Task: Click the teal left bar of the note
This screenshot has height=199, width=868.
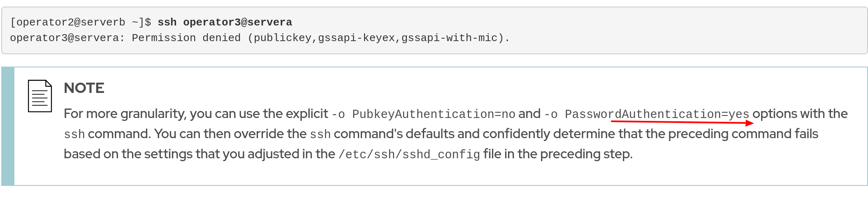Action: (8, 126)
